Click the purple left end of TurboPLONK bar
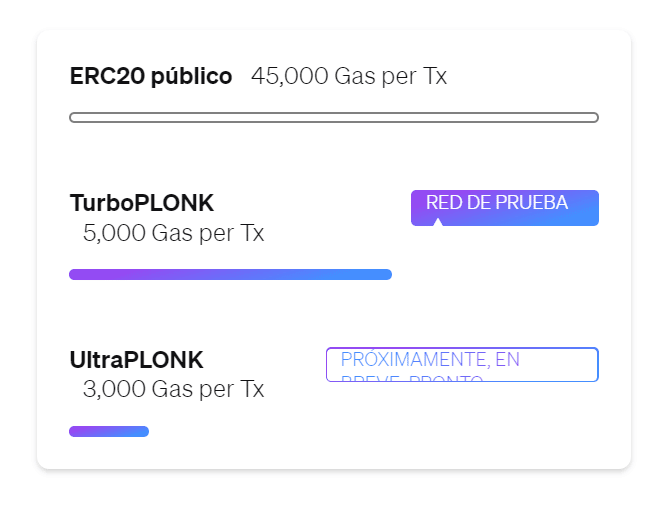 75,274
